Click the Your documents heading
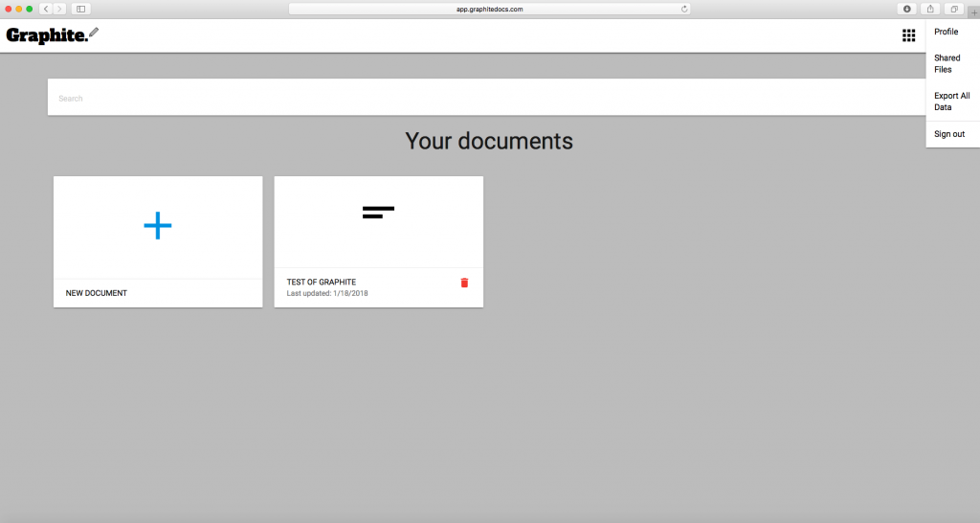This screenshot has height=523, width=980. (489, 141)
